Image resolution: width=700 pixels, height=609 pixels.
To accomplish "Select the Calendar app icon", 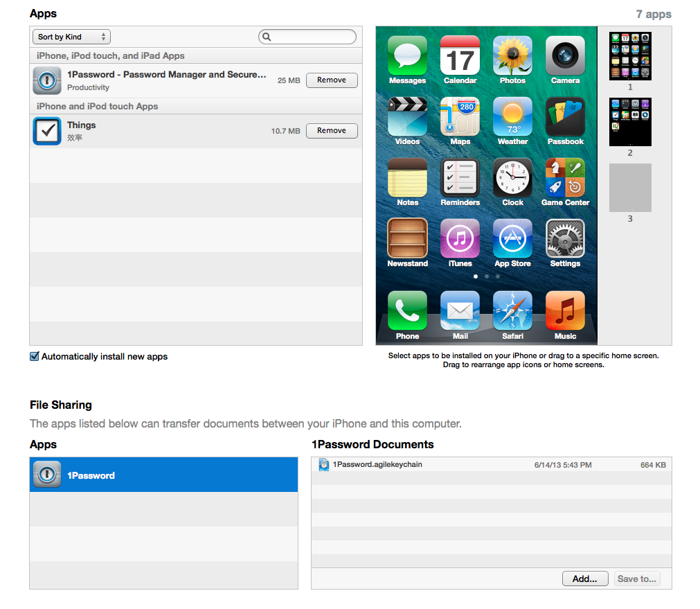I will point(460,55).
